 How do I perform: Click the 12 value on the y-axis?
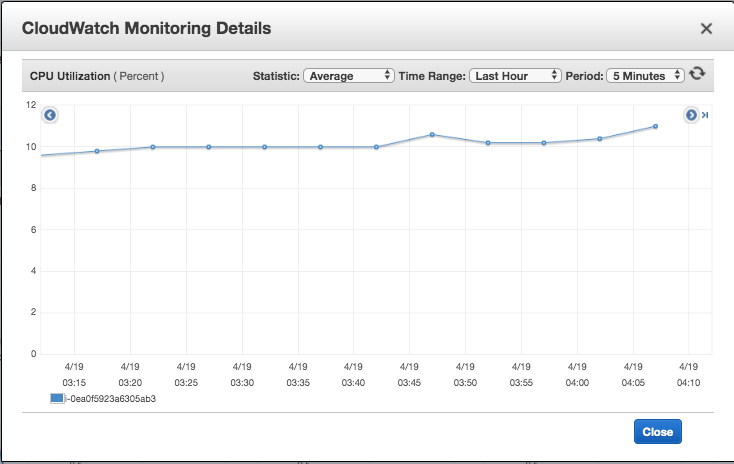[x=31, y=105]
